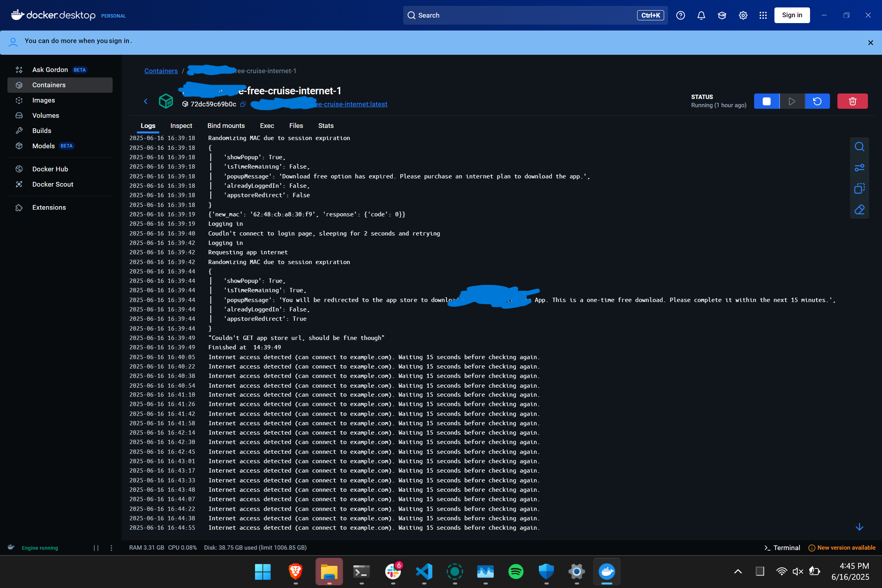882x588 pixels.
Task: Click the Disk 38.75 GB used status
Action: point(255,548)
